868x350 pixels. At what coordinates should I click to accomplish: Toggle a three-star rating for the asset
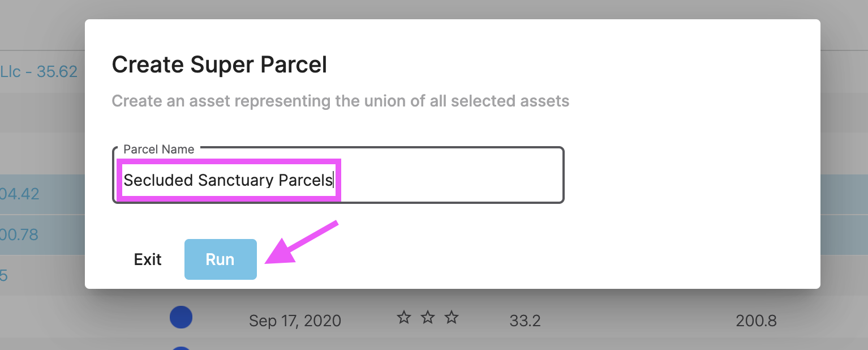coord(452,318)
